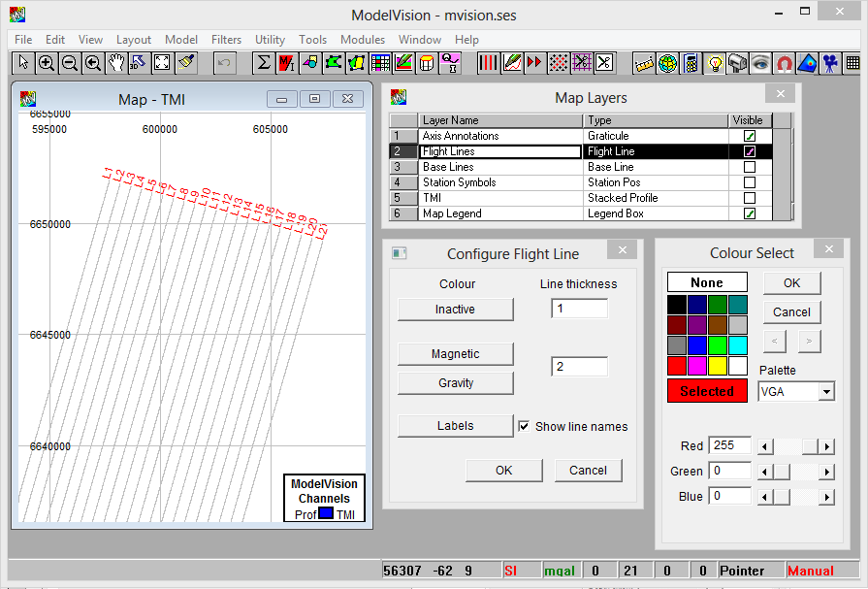Screen dimensions: 868x589
Task: Show the Base Lines layer
Action: click(x=750, y=167)
